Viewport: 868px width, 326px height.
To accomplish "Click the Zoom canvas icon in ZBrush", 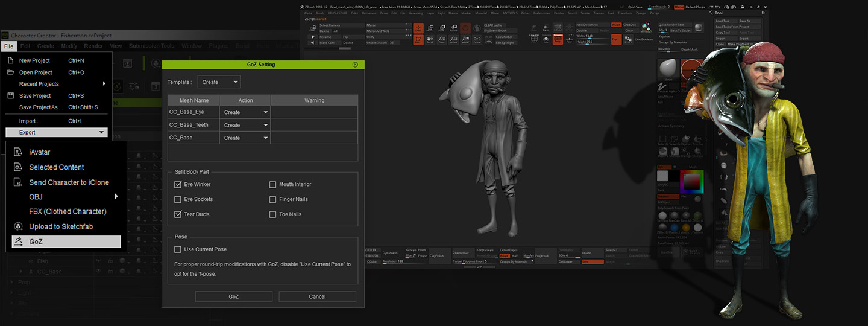I will point(442,40).
